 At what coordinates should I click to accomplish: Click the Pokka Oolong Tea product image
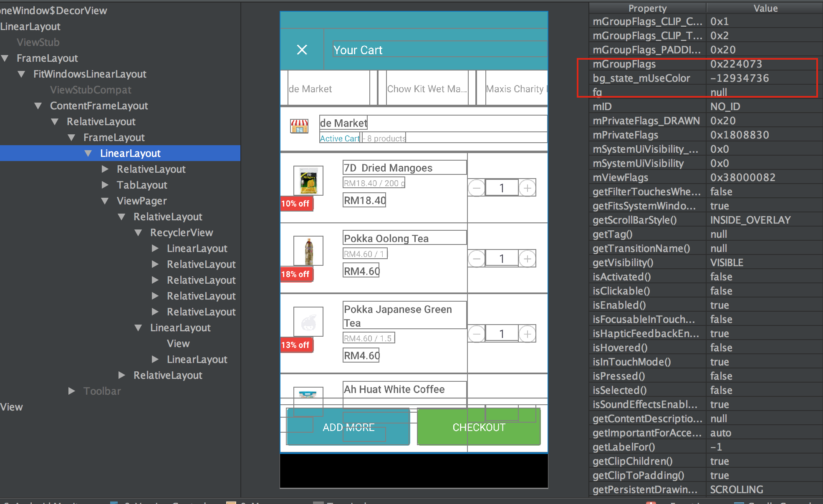[308, 251]
